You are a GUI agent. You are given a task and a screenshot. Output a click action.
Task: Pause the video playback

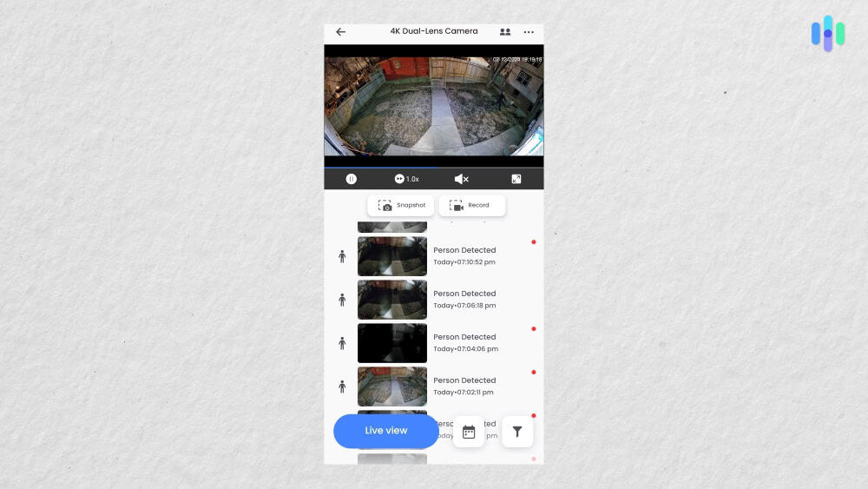(351, 179)
